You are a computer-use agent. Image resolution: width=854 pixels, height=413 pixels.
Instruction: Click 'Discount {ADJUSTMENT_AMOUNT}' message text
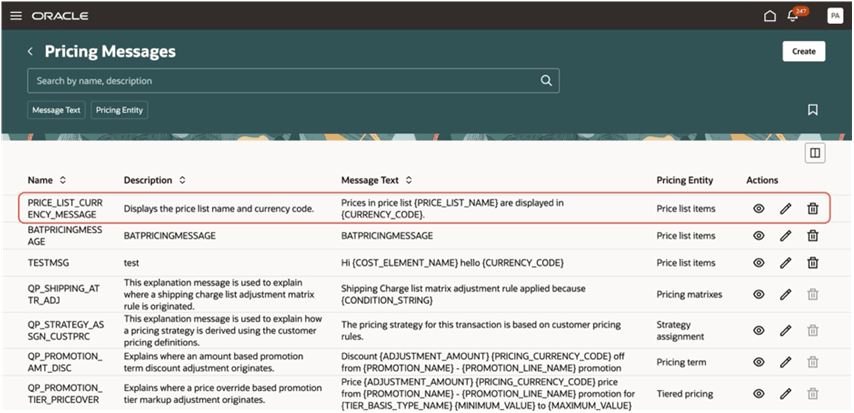point(483,362)
